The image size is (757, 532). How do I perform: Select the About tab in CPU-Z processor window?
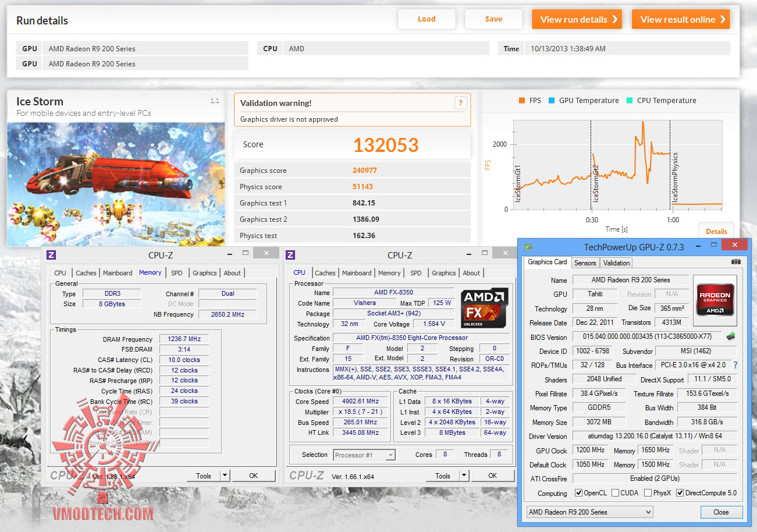point(471,273)
